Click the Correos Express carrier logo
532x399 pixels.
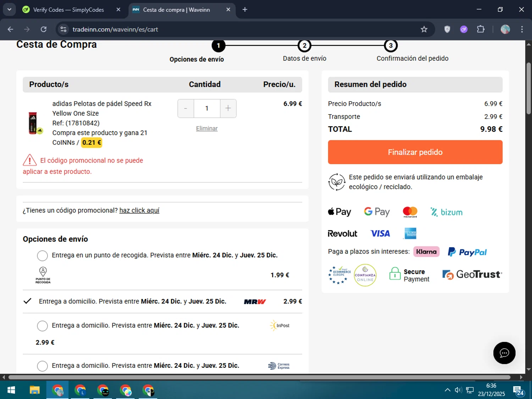279,366
